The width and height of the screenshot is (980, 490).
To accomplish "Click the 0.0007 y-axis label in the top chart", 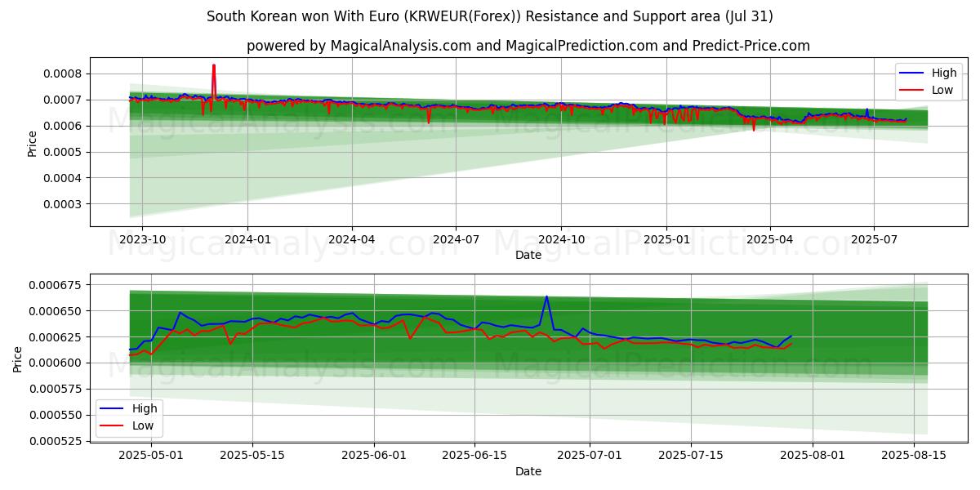I will (x=62, y=100).
